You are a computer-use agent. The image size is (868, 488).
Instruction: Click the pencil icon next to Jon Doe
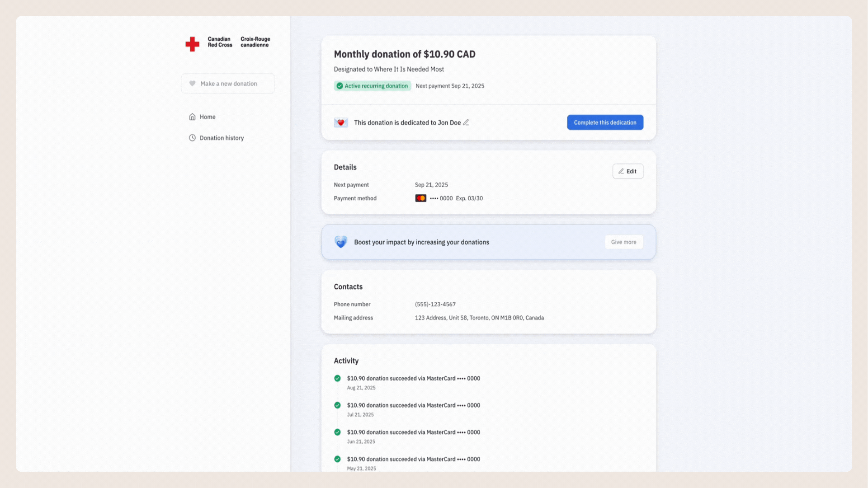(x=466, y=122)
